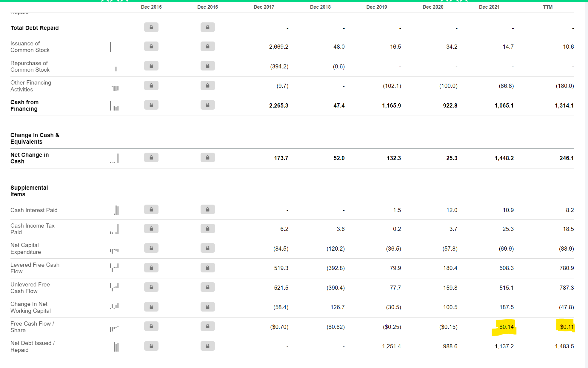Image resolution: width=588 pixels, height=368 pixels.
Task: Click Dec 2015 lock icon for Total Debt Repaid
Action: tap(151, 27)
